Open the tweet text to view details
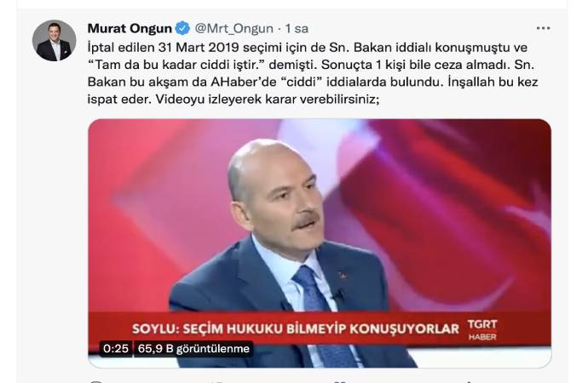This screenshot has width=588, height=383. click(313, 73)
